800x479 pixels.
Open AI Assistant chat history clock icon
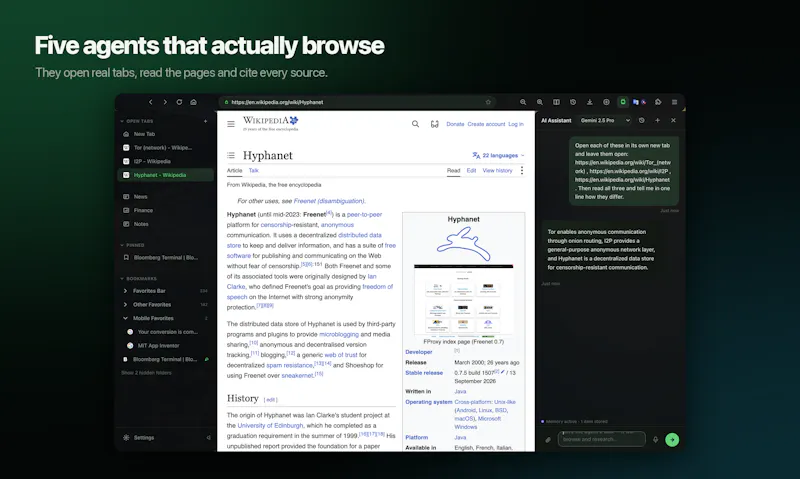[642, 120]
